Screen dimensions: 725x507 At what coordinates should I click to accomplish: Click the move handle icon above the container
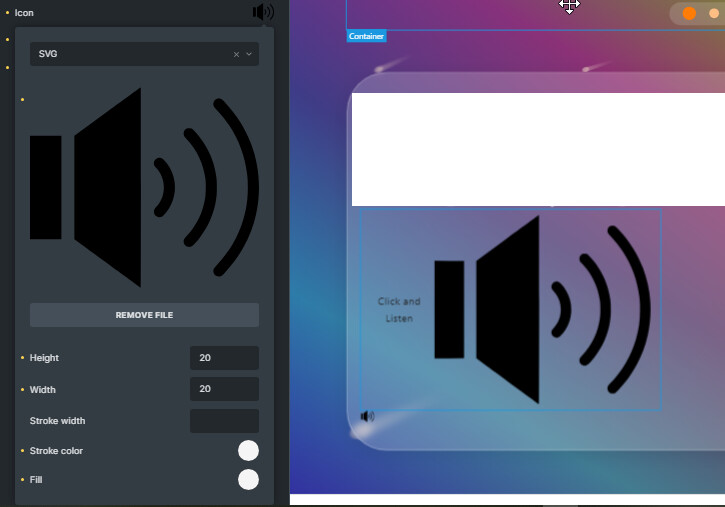pyautogui.click(x=569, y=6)
